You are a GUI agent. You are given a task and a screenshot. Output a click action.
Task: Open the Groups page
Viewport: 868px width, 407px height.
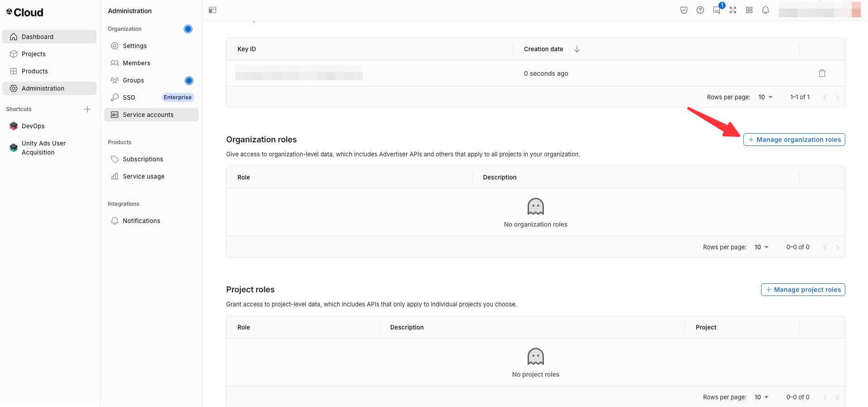(151, 80)
